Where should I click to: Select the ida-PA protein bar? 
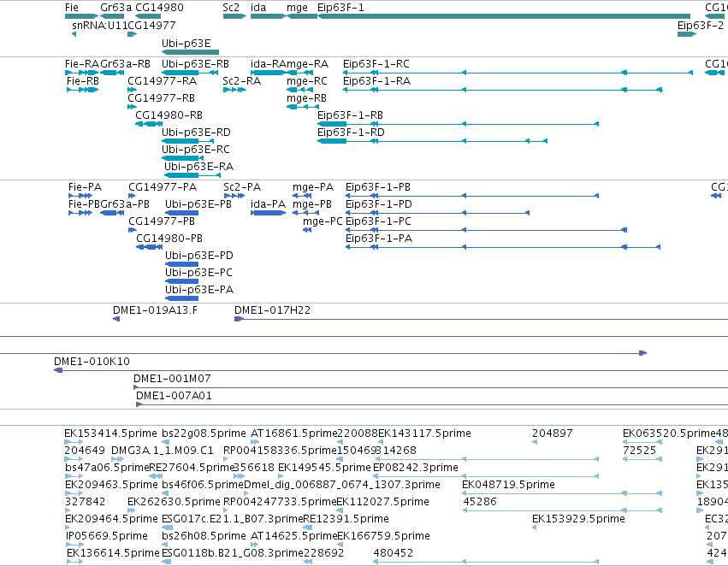coord(268,213)
